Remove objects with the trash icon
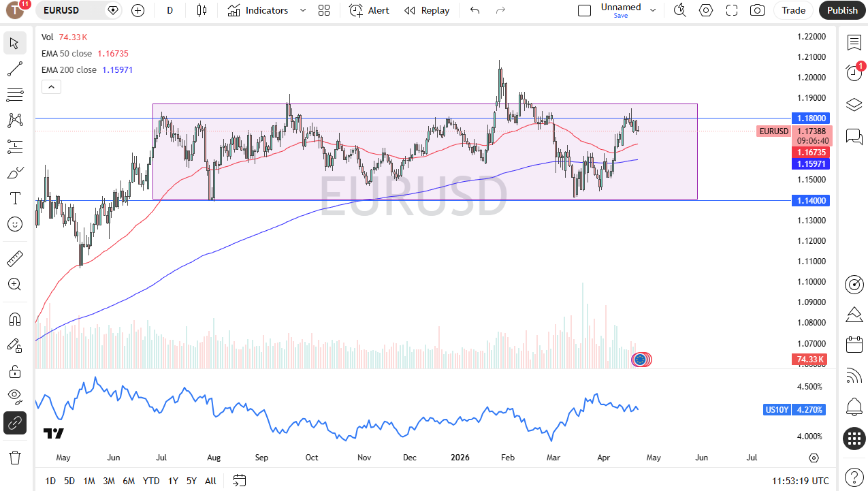 pyautogui.click(x=15, y=457)
